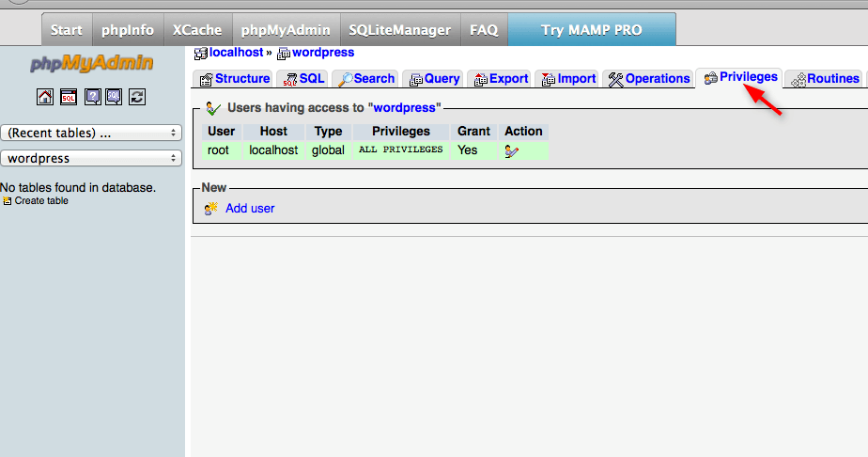This screenshot has height=457, width=868.
Task: Open the Routines tab
Action: click(824, 79)
